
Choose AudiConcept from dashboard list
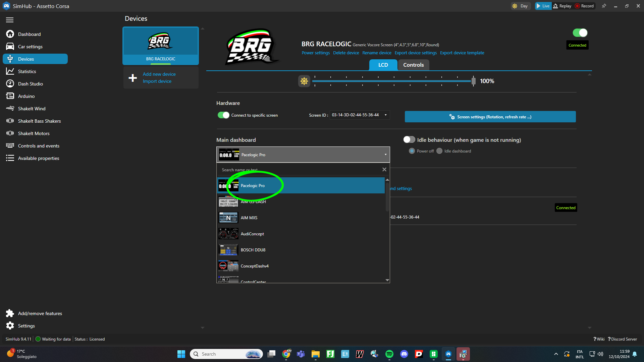301,234
